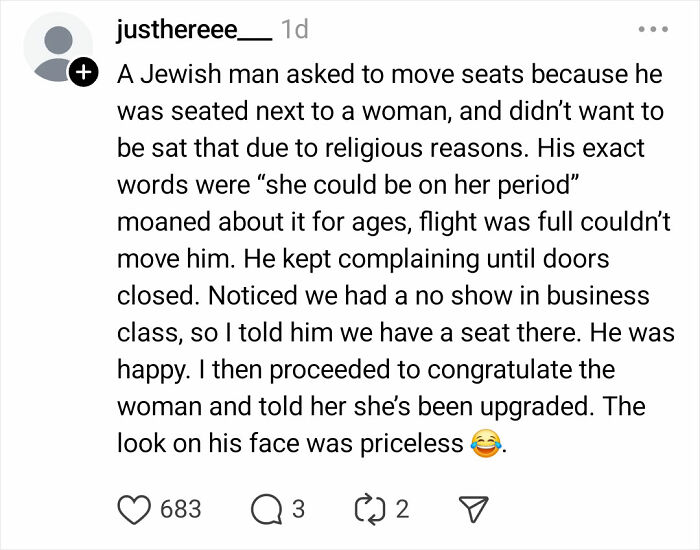
Task: Follow the user with the plus badge
Action: click(x=84, y=71)
